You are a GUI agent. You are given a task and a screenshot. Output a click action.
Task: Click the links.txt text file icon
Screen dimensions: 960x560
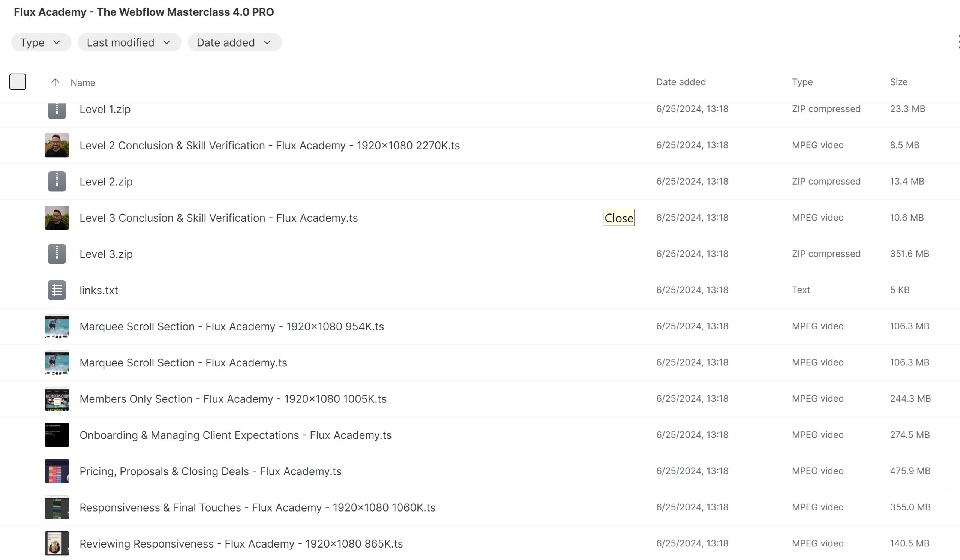click(x=57, y=290)
